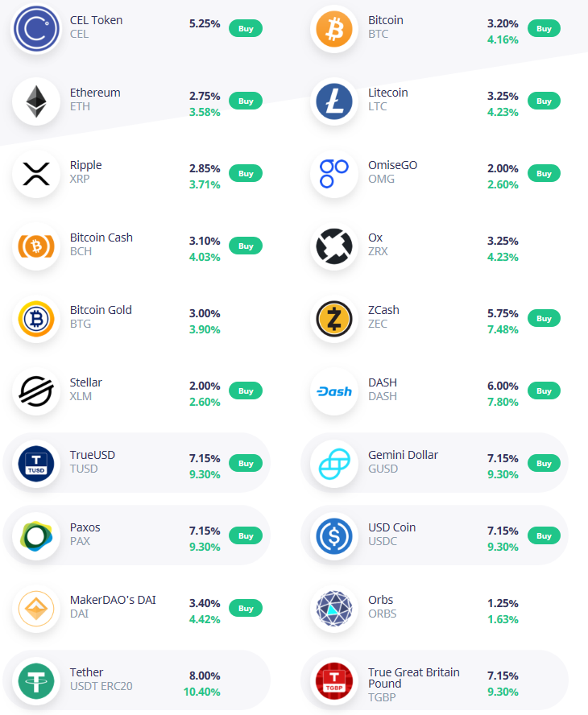Click the CEL Token logo icon
Screen dimensions: 588x715
click(x=36, y=29)
